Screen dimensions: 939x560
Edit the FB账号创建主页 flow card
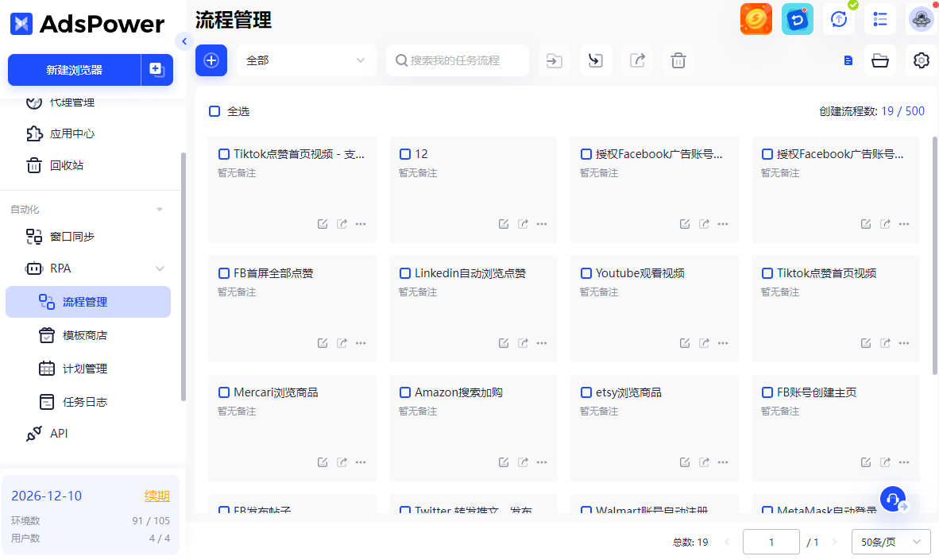(866, 462)
